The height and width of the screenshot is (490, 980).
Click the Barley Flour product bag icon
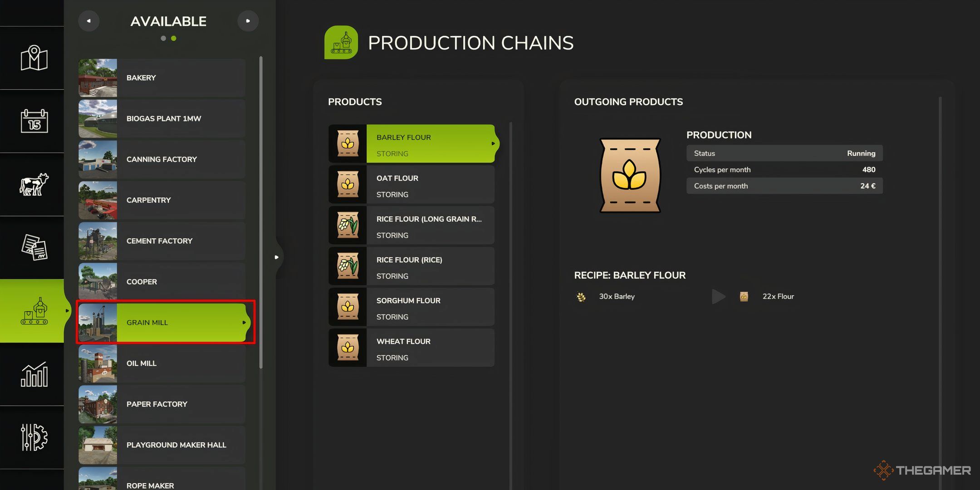348,143
